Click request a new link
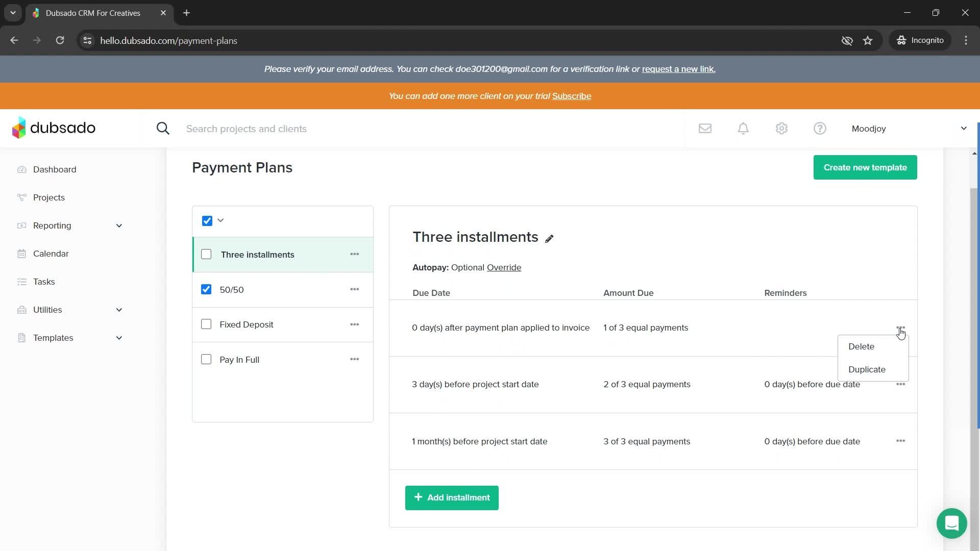980x551 pixels. click(678, 69)
